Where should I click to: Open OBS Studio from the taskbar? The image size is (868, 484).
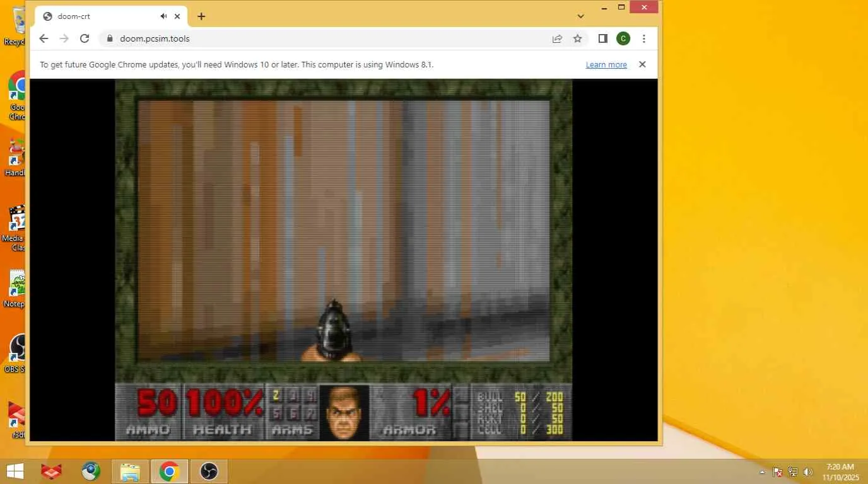209,471
